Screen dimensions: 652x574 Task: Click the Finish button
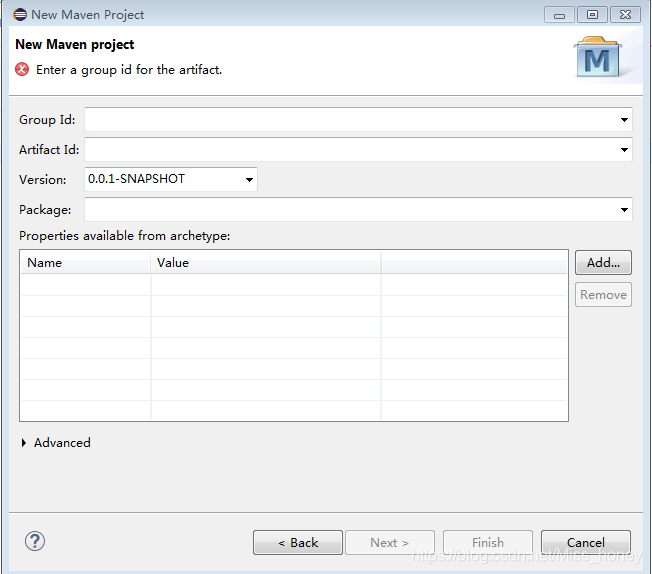488,542
